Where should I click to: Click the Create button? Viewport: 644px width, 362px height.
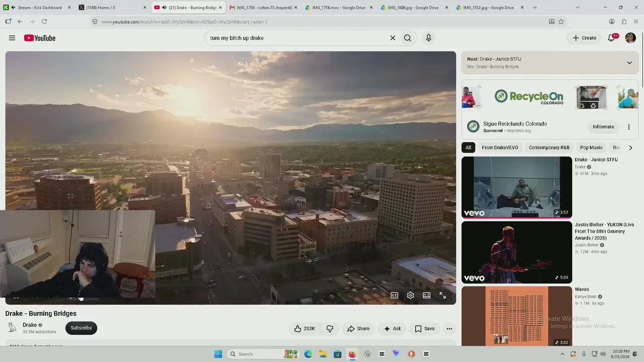(x=584, y=38)
